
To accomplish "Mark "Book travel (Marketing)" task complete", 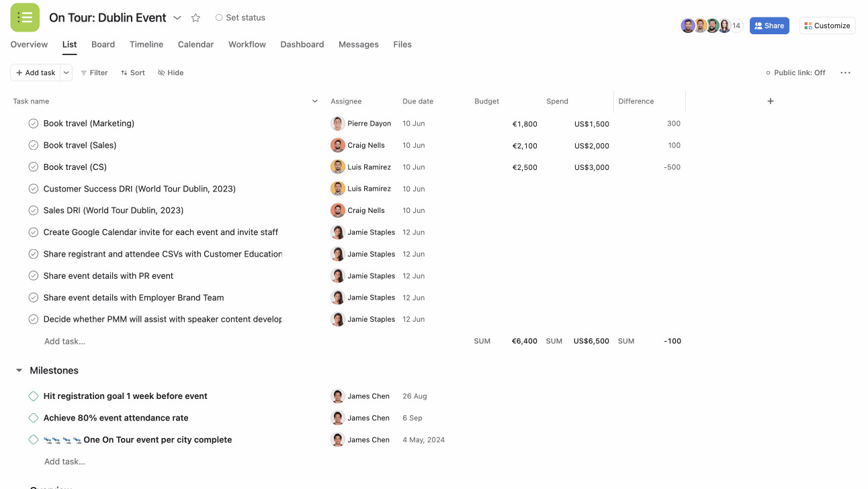I will point(33,123).
